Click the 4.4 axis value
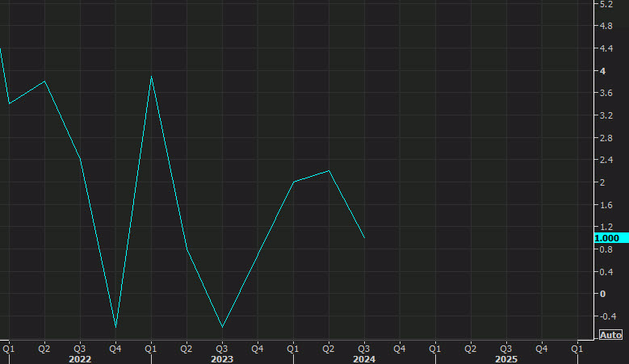This screenshot has height=364, width=629. 606,48
